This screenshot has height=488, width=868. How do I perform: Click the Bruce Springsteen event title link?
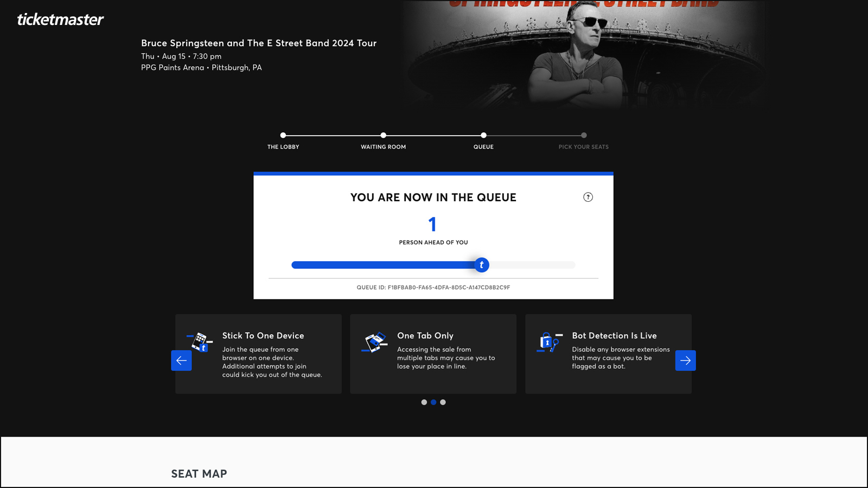[259, 43]
